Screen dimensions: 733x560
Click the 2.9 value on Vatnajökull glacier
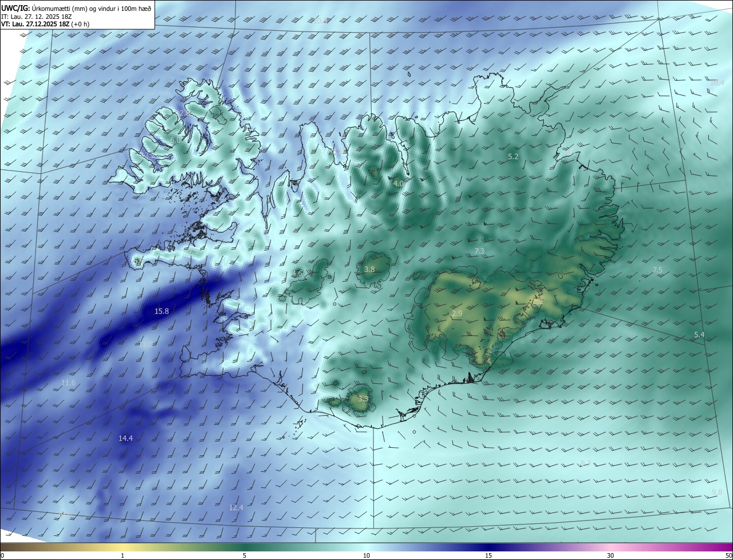(457, 314)
